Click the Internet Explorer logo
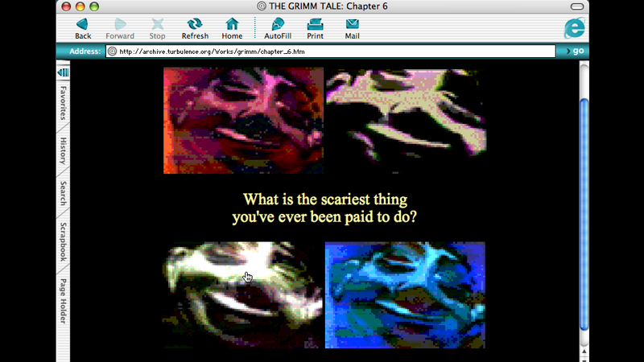Screen dimensions: 644x362 [574, 27]
